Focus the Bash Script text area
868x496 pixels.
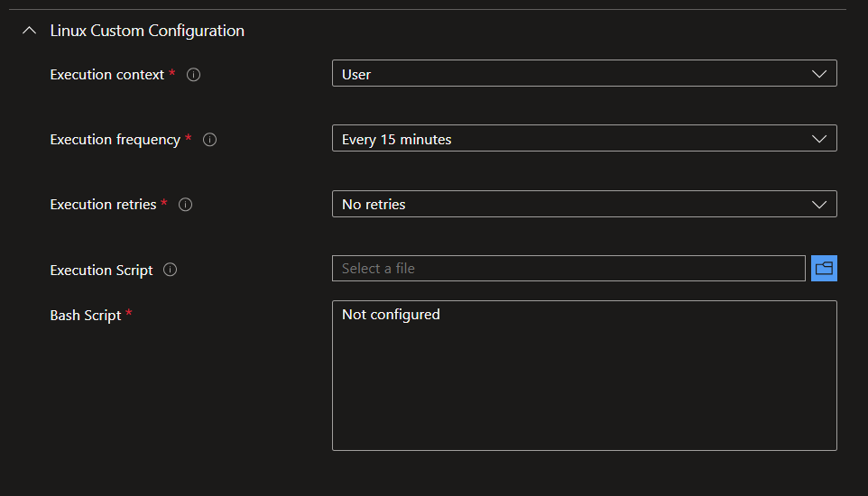[x=584, y=376]
